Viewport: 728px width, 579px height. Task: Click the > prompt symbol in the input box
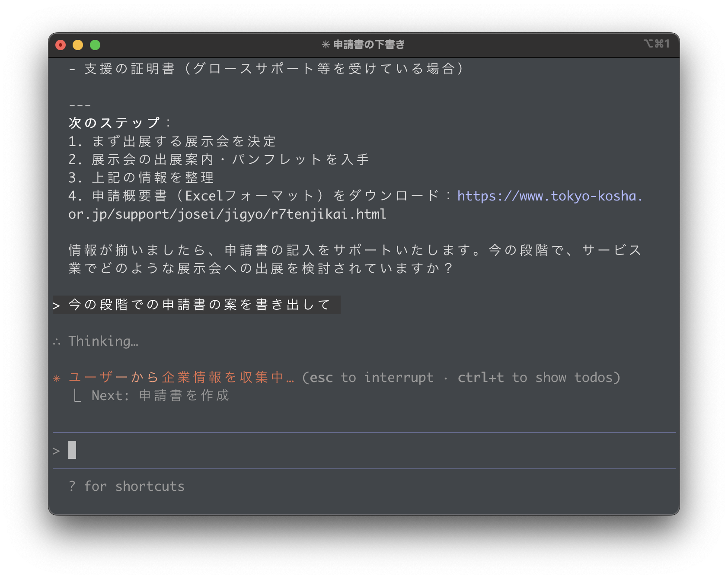(57, 451)
